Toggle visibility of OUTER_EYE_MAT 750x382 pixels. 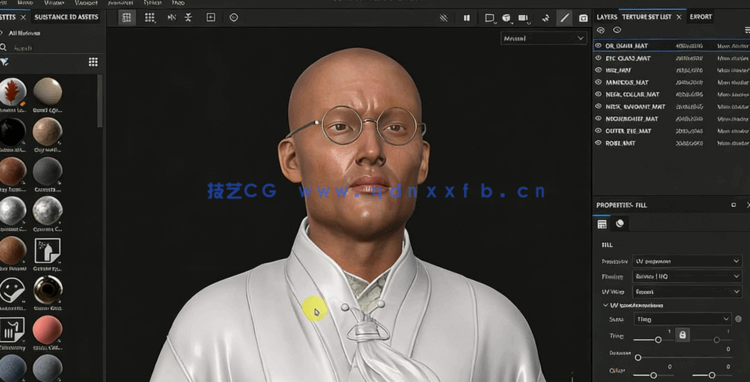click(598, 131)
